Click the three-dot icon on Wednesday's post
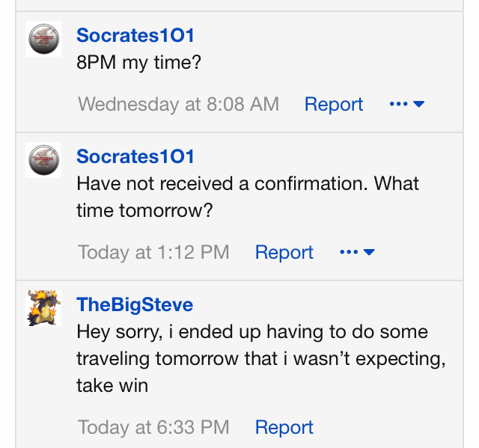This screenshot has height=448, width=479. (398, 104)
